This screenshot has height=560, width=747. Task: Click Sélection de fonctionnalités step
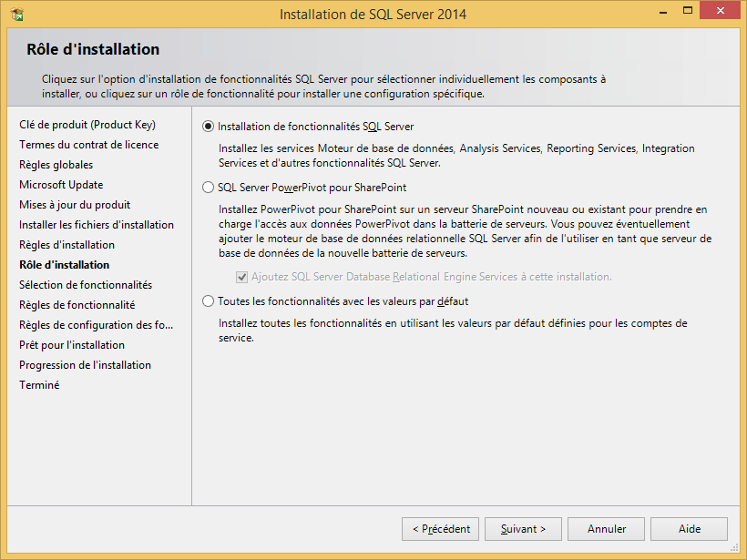pyautogui.click(x=86, y=285)
